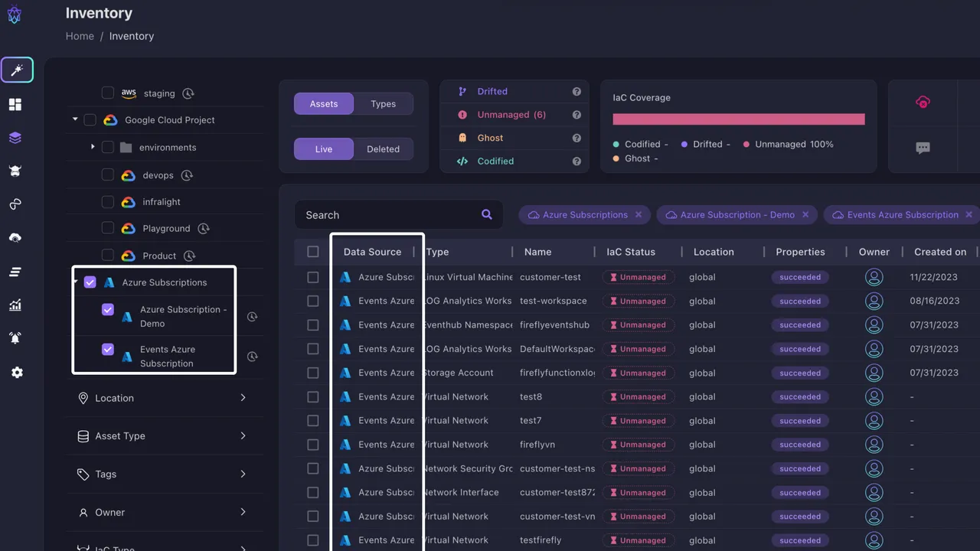Click history icon beside Events Azure Subscription
This screenshot has width=980, height=551.
click(x=252, y=357)
